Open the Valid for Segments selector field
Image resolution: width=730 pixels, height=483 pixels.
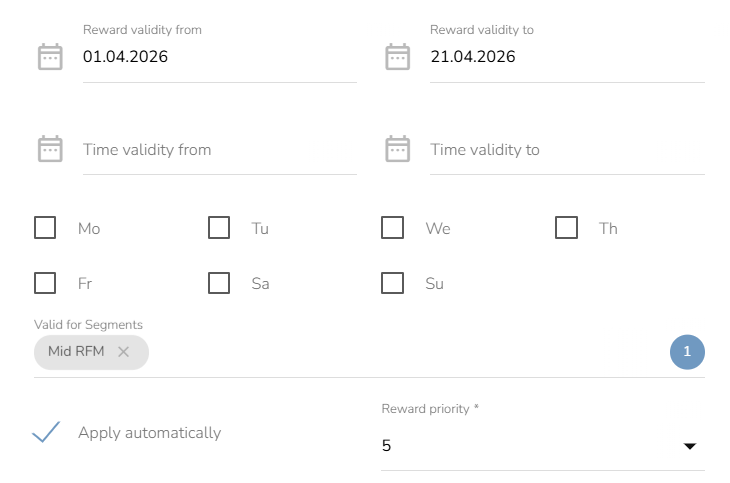tap(369, 352)
